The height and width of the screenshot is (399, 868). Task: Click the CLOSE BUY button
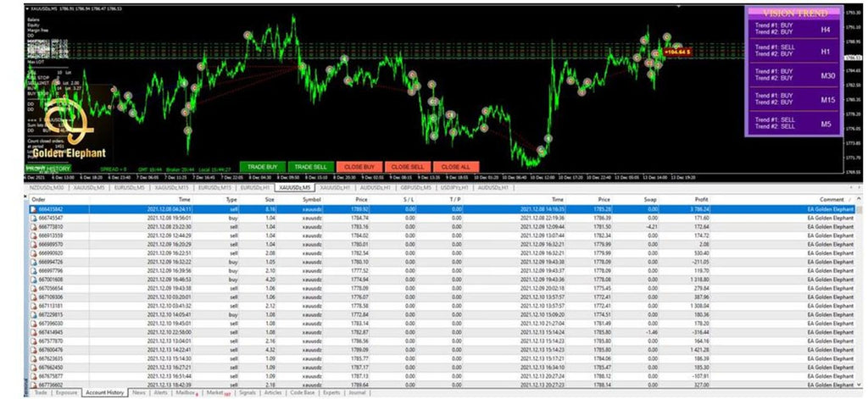(360, 167)
